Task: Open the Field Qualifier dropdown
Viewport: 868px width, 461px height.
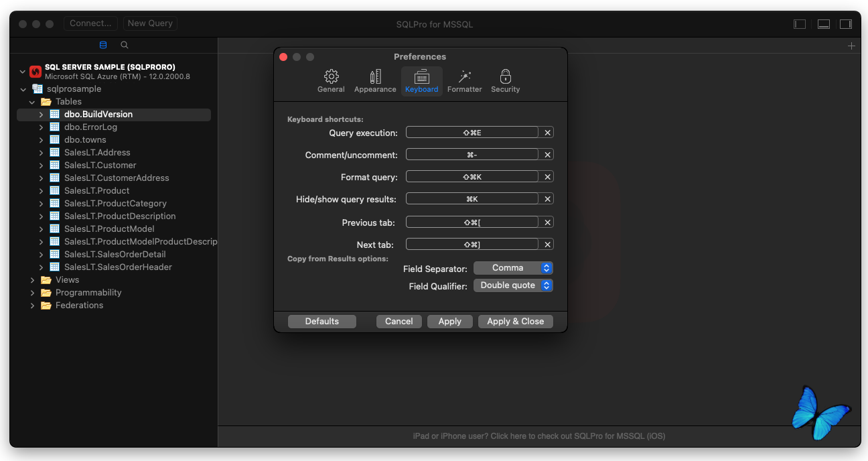Action: click(513, 285)
